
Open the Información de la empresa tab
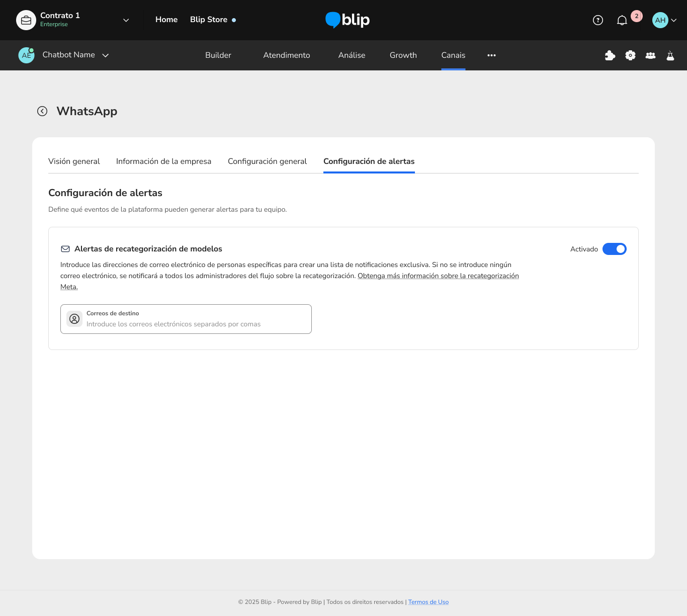pyautogui.click(x=163, y=161)
